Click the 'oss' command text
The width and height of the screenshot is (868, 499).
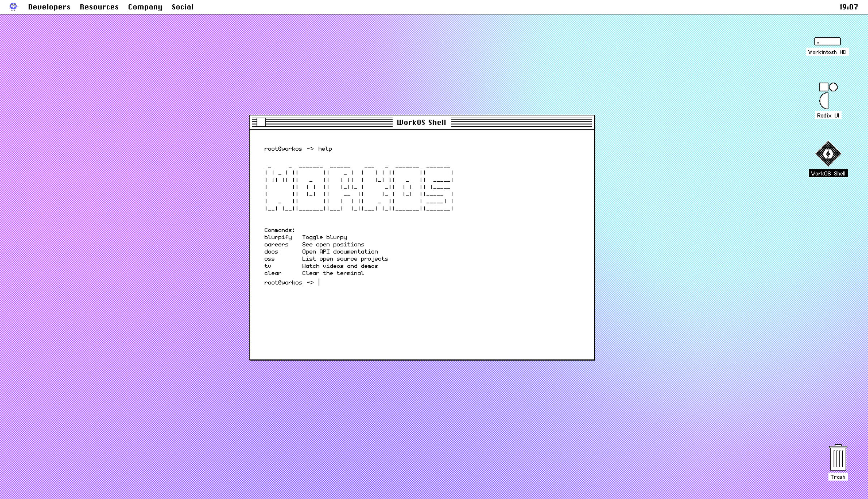269,259
